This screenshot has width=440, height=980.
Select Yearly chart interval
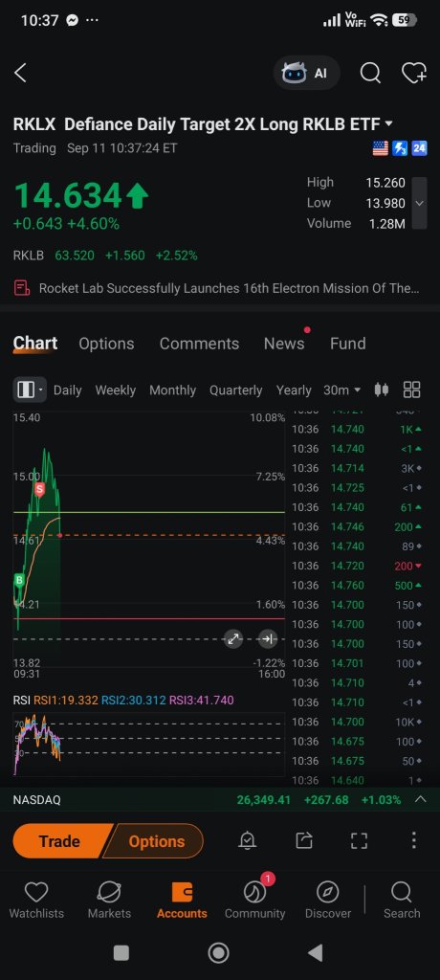click(x=293, y=390)
